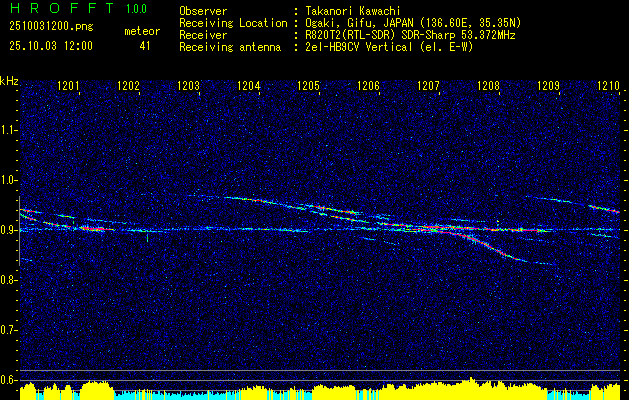Click the 1.1 kHz axis label
This screenshot has width=629, height=400.
tap(8, 130)
